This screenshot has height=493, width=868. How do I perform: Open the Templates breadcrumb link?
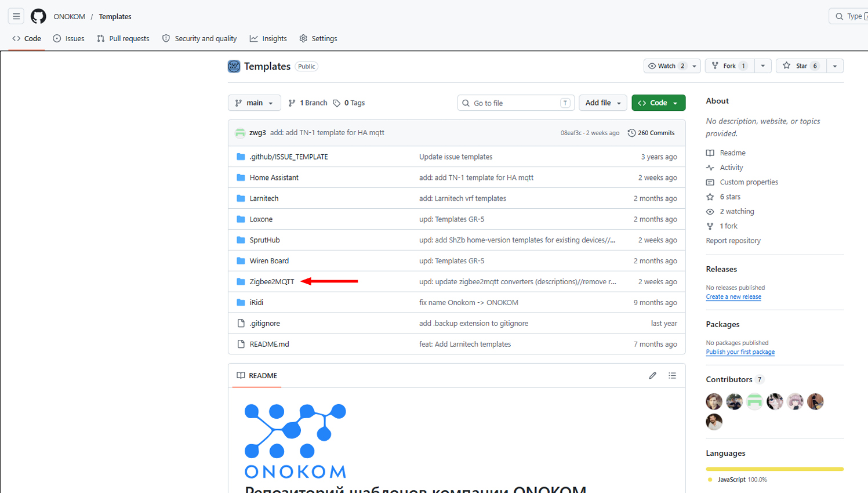[115, 16]
